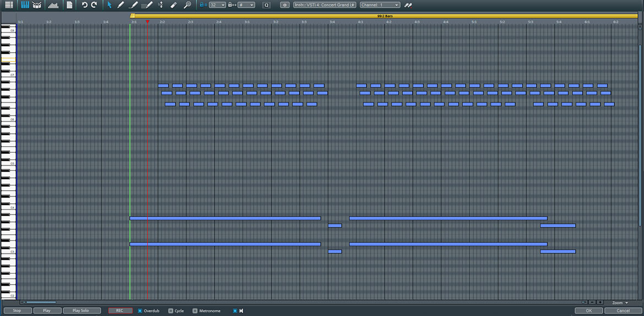Select the arrow pointer tool

click(109, 5)
